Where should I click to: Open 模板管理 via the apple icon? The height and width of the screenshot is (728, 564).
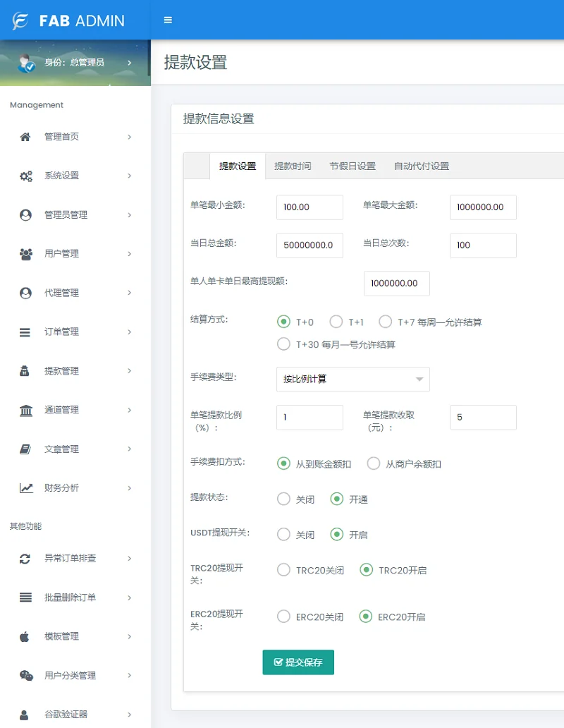[x=24, y=636]
